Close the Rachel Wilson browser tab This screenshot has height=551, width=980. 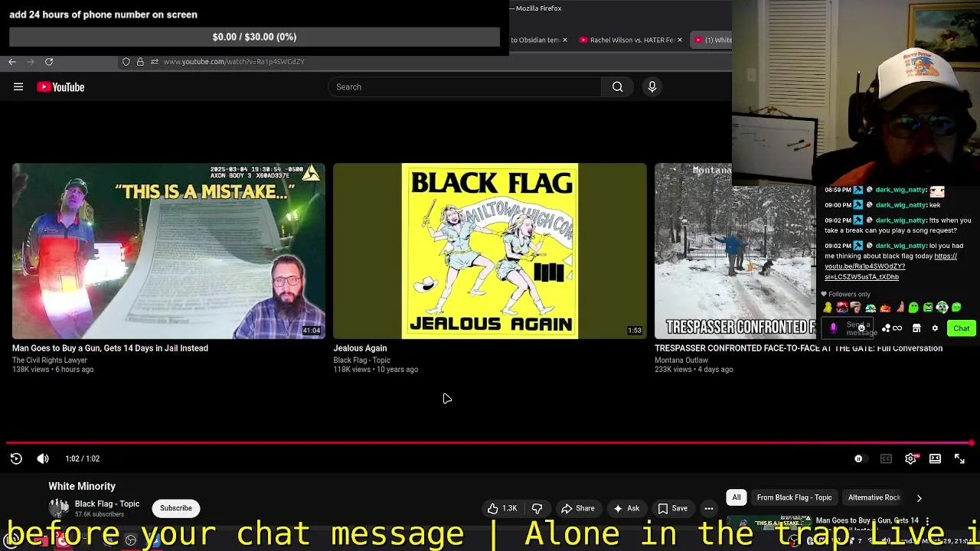(x=679, y=40)
